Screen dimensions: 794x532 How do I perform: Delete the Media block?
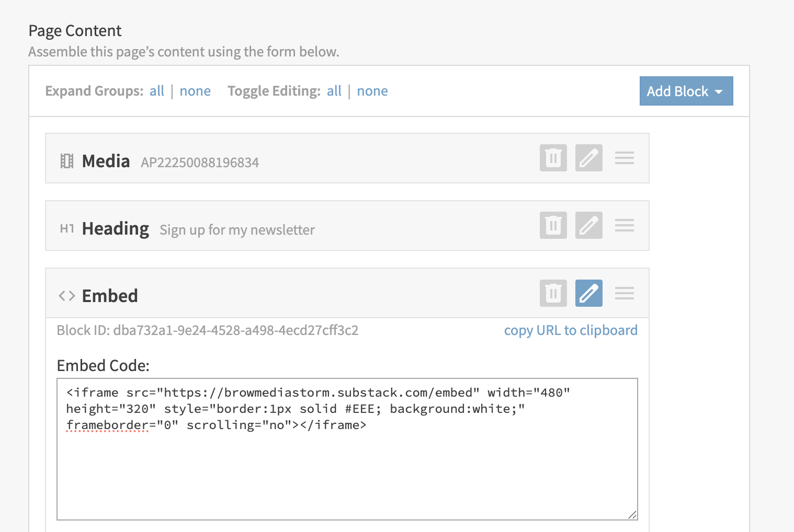[x=553, y=158]
